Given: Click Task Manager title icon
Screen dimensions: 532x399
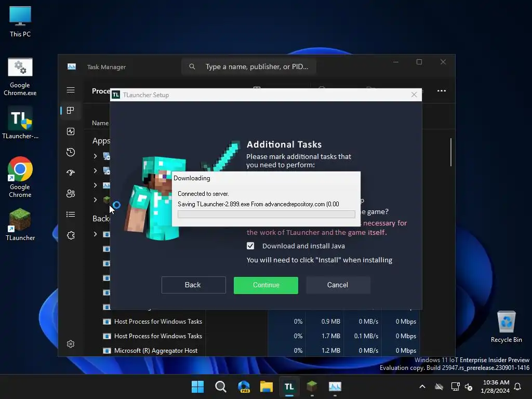Looking at the screenshot, I should 72,66.
